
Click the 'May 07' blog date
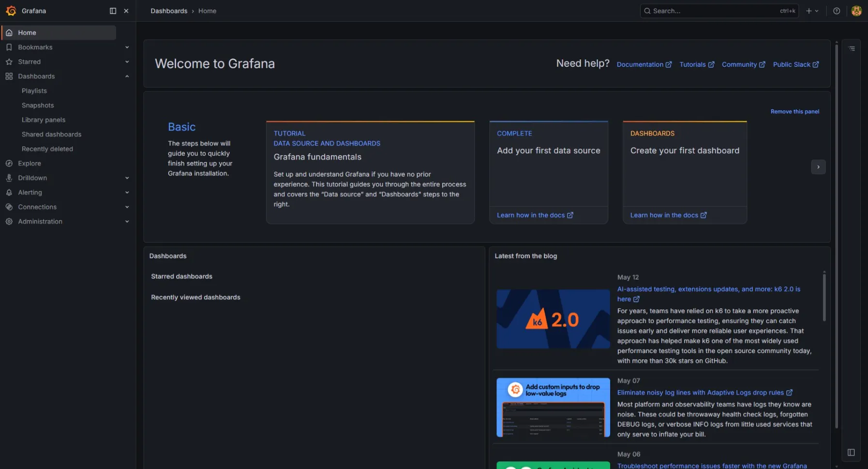(x=629, y=381)
